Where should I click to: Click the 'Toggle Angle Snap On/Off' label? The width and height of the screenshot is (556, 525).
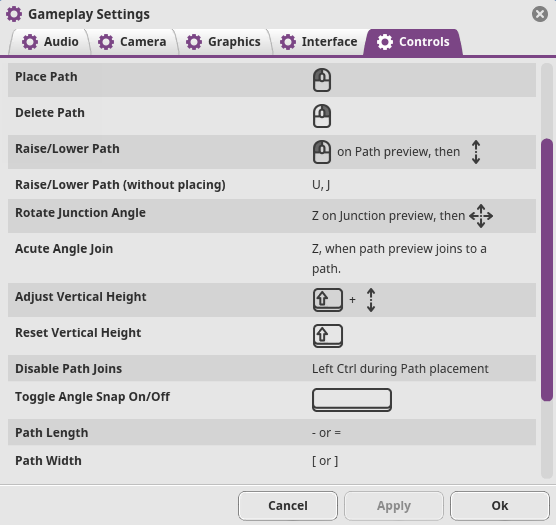click(92, 397)
